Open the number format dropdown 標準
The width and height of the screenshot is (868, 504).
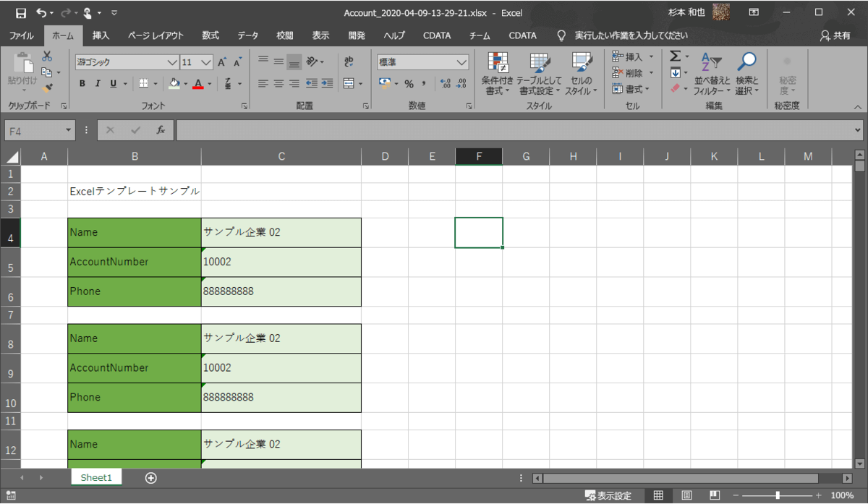click(x=461, y=62)
